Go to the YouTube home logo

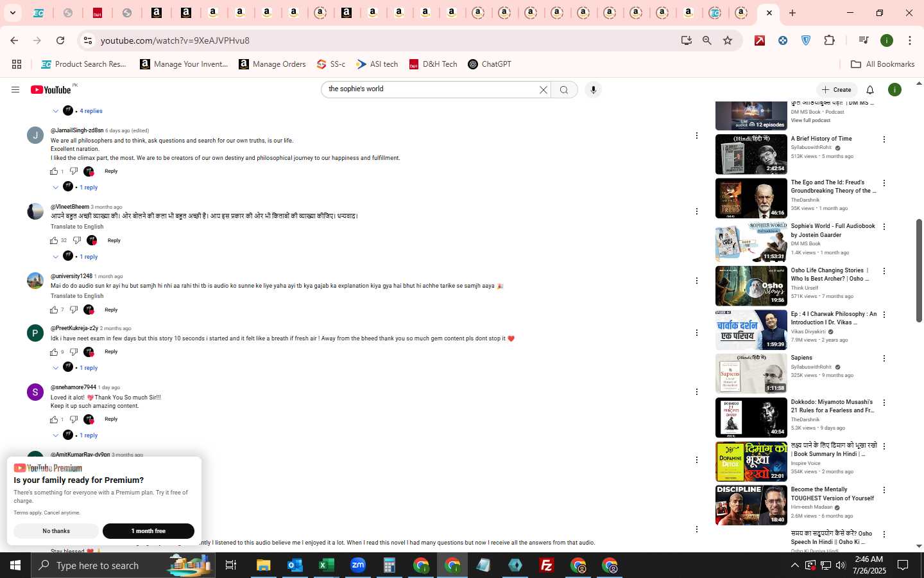tap(51, 90)
